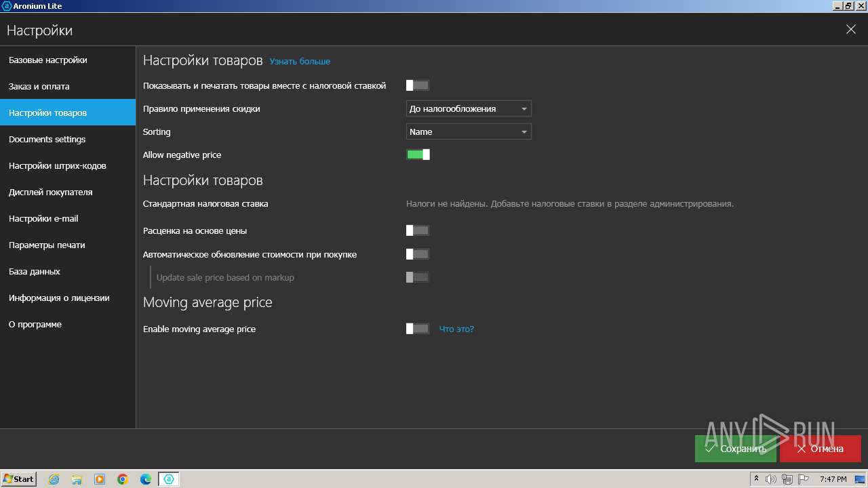
Task: Select the Aronium taskbar icon
Action: pyautogui.click(x=169, y=479)
